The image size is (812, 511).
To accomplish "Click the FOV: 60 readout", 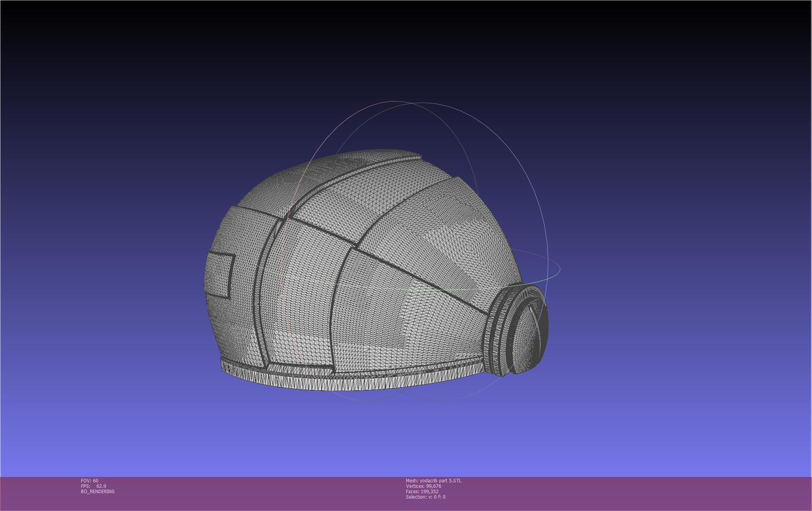I will (89, 481).
